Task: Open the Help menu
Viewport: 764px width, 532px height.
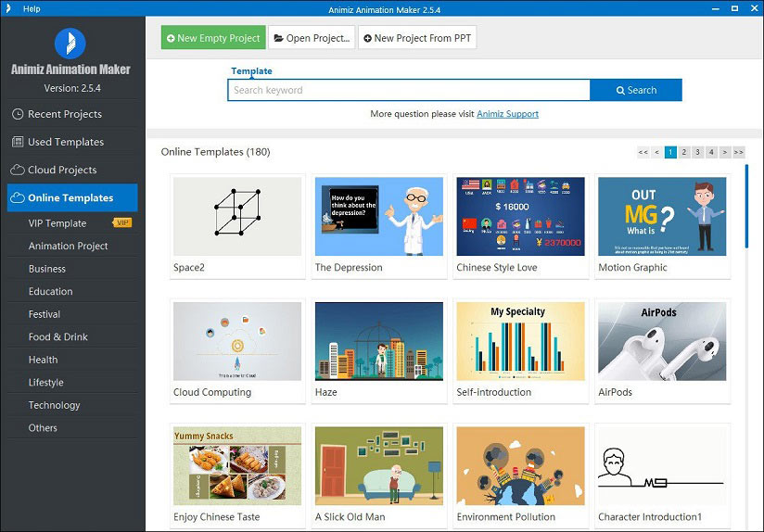Action: pyautogui.click(x=32, y=8)
